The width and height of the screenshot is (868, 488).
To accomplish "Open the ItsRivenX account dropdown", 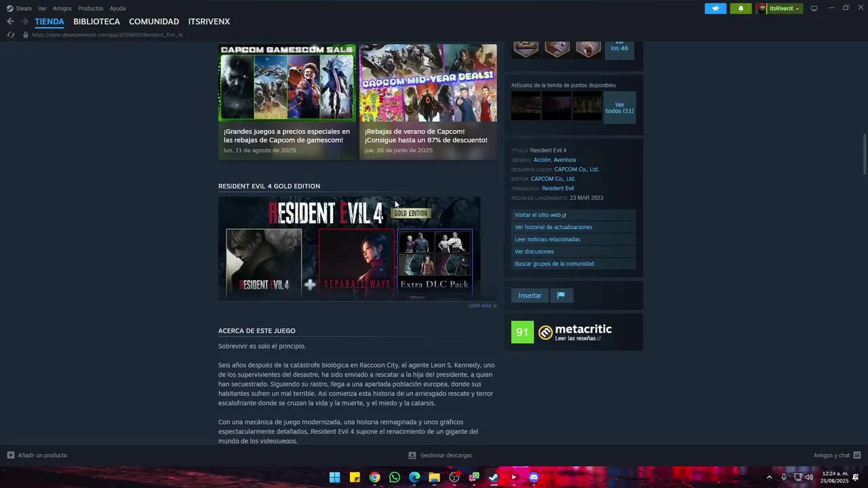I will point(780,8).
